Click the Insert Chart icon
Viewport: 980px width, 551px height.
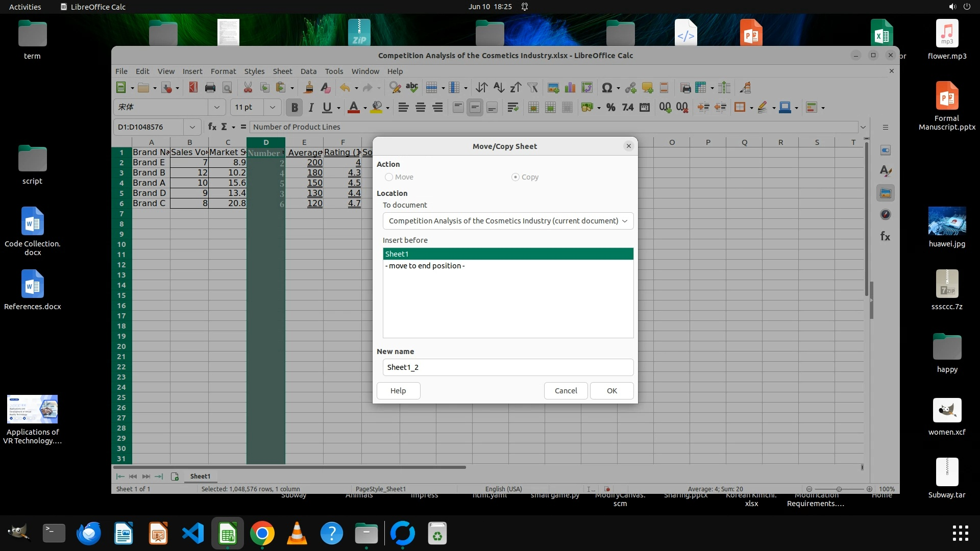(570, 88)
